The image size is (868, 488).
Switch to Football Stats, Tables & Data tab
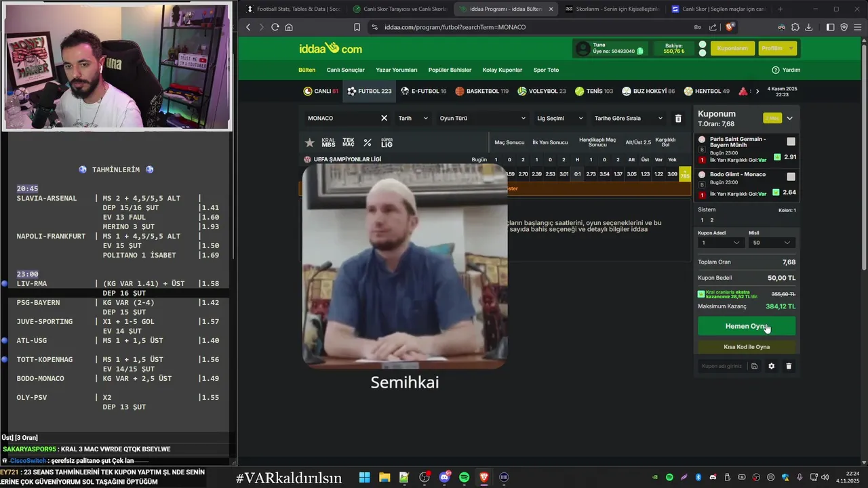[294, 9]
